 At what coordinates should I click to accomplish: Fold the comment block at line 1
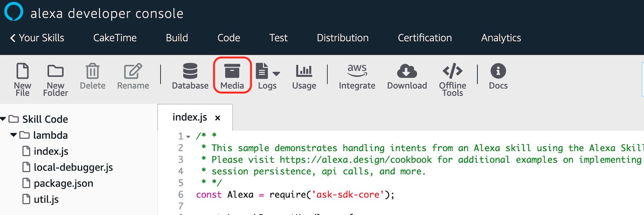pos(188,137)
